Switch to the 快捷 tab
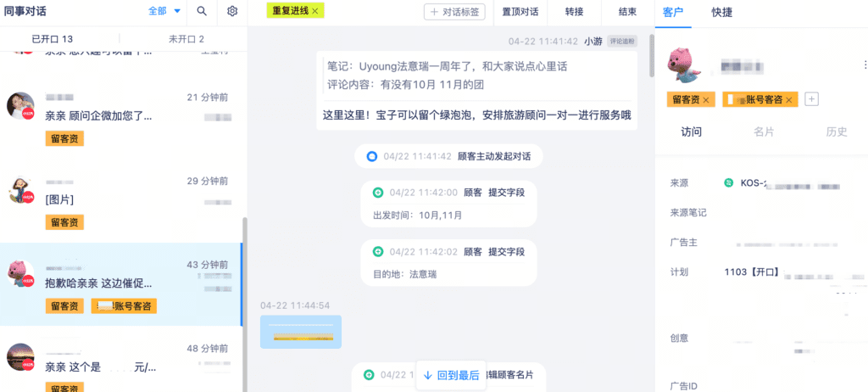 (722, 12)
